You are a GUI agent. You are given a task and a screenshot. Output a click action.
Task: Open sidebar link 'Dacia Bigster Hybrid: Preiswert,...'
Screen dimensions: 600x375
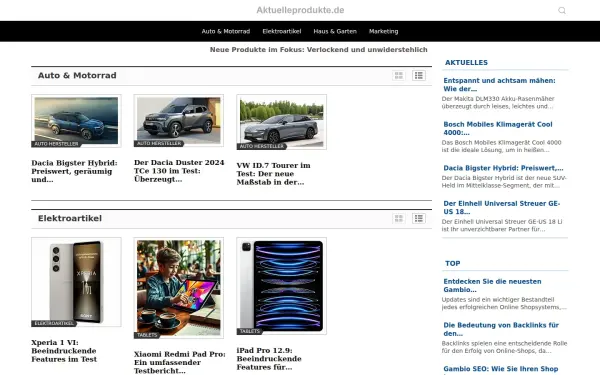(503, 168)
